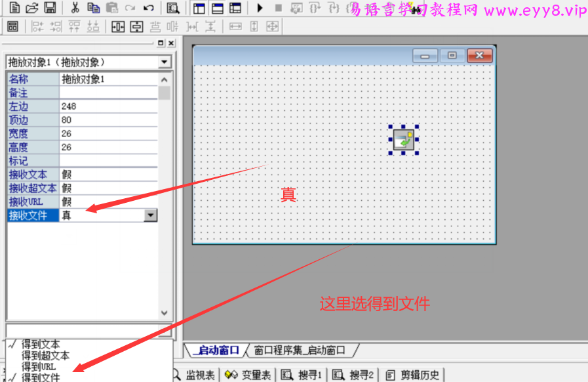
Task: Click the 宽度 property value field
Action: (108, 134)
